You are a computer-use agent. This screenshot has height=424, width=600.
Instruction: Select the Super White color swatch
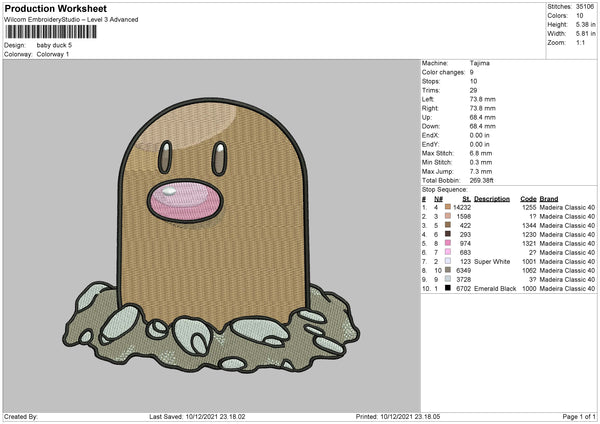coord(448,261)
